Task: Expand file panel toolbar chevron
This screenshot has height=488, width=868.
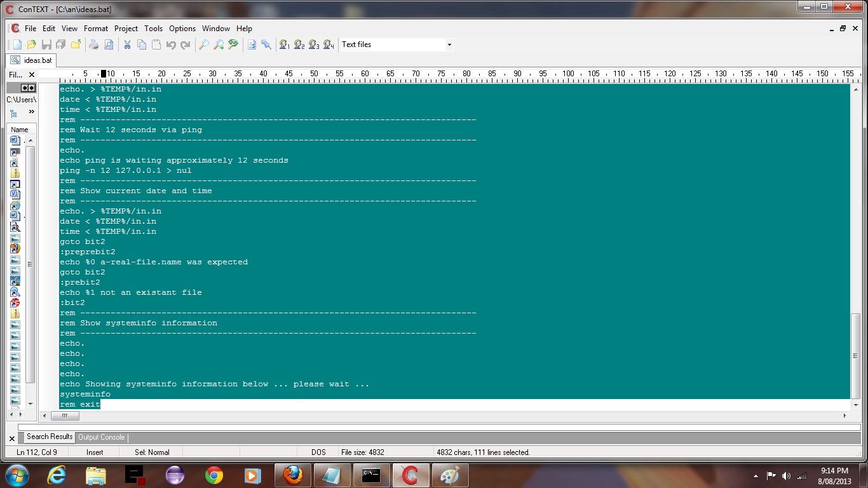Action: (31, 112)
